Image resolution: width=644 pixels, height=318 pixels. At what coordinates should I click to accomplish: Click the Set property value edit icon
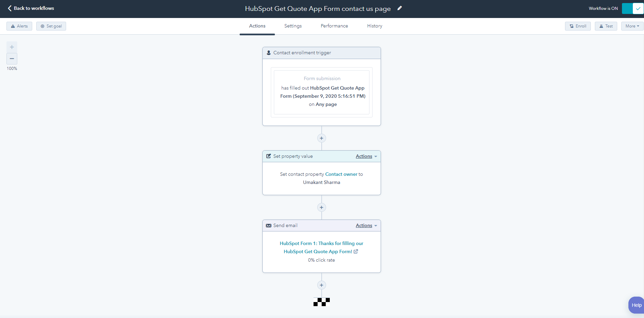click(268, 156)
